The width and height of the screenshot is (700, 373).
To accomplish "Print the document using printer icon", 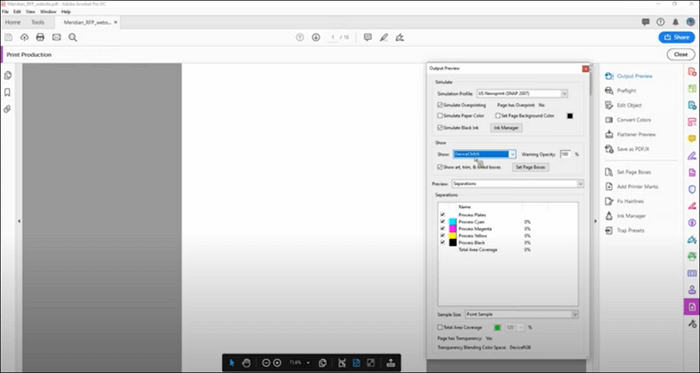I will click(40, 37).
